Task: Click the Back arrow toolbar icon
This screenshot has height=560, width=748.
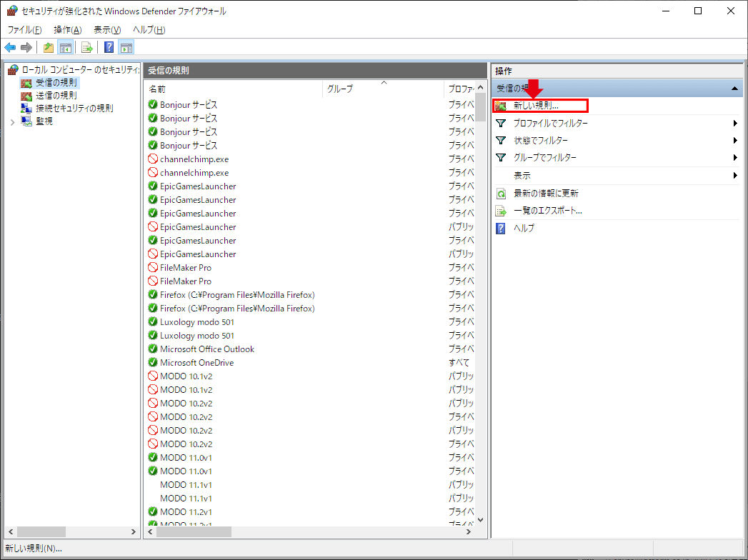Action: pos(10,47)
